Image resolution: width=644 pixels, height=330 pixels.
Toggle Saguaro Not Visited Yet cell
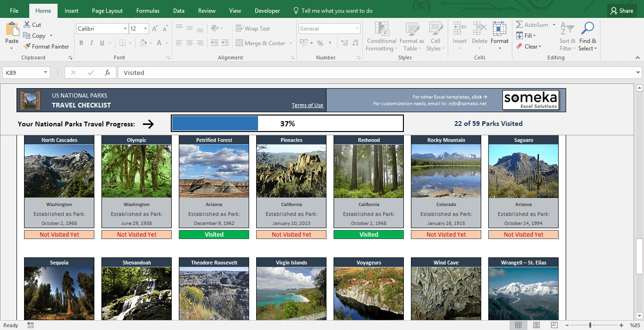pos(523,234)
